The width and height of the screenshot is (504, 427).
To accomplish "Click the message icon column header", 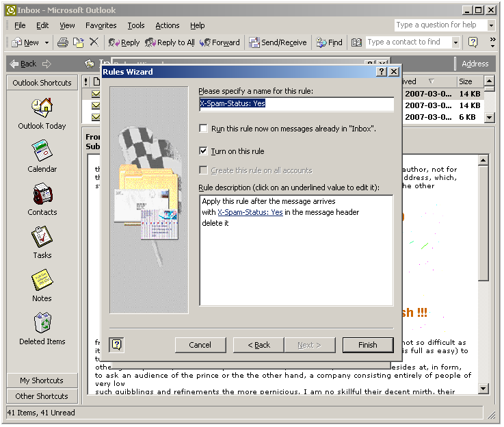I will pyautogui.click(x=96, y=81).
